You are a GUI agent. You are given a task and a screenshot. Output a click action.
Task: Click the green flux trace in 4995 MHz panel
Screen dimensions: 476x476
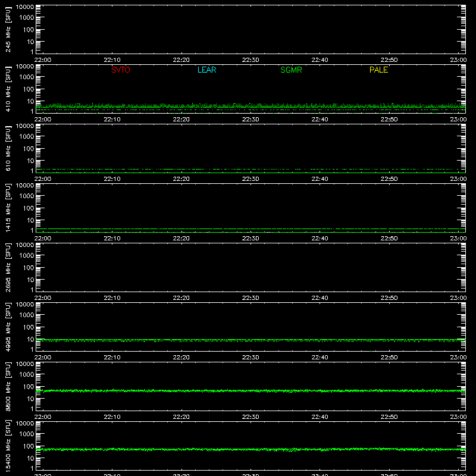click(x=250, y=340)
